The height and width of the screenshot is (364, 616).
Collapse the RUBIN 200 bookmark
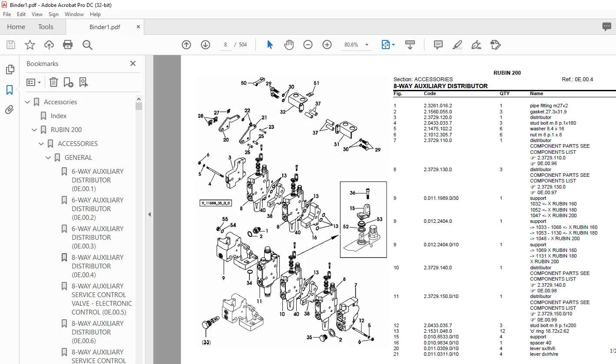click(35, 130)
